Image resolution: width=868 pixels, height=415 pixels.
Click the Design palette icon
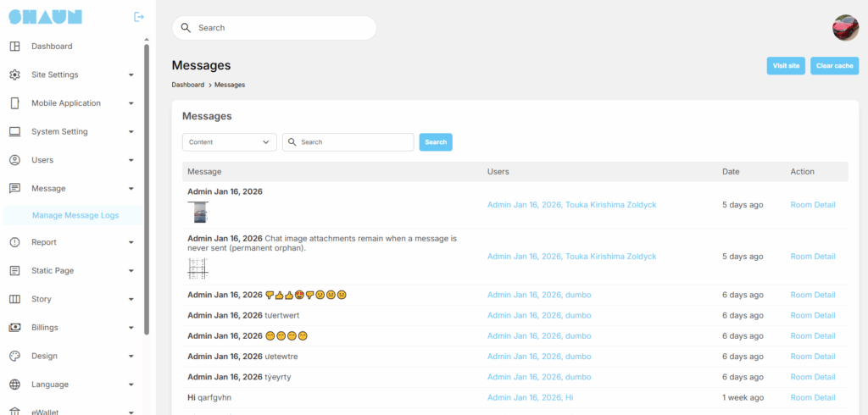tap(14, 357)
